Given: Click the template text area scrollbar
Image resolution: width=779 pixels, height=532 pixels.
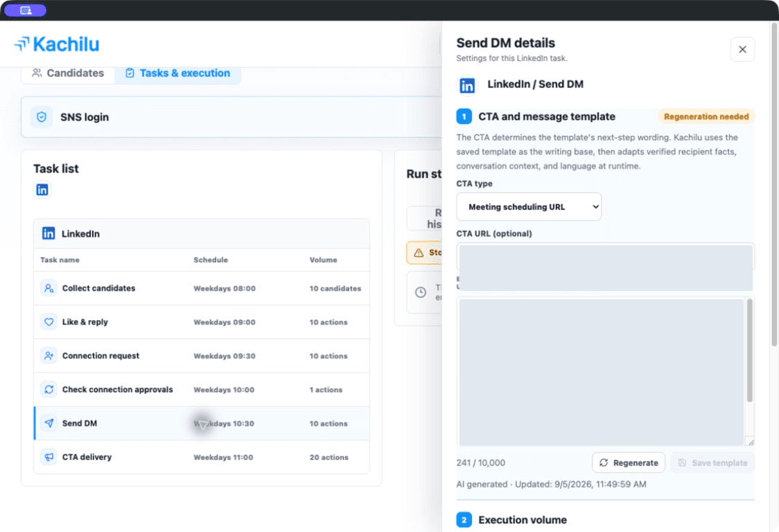Looking at the screenshot, I should [x=750, y=351].
